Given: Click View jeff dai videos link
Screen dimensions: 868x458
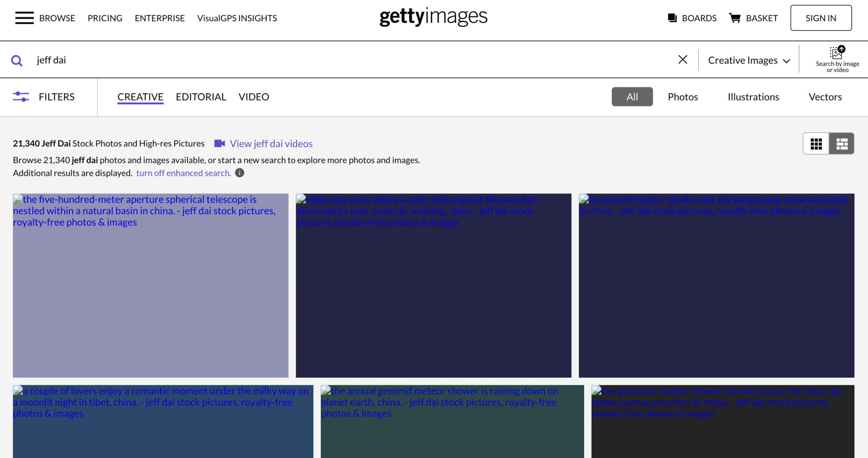Looking at the screenshot, I should 271,144.
